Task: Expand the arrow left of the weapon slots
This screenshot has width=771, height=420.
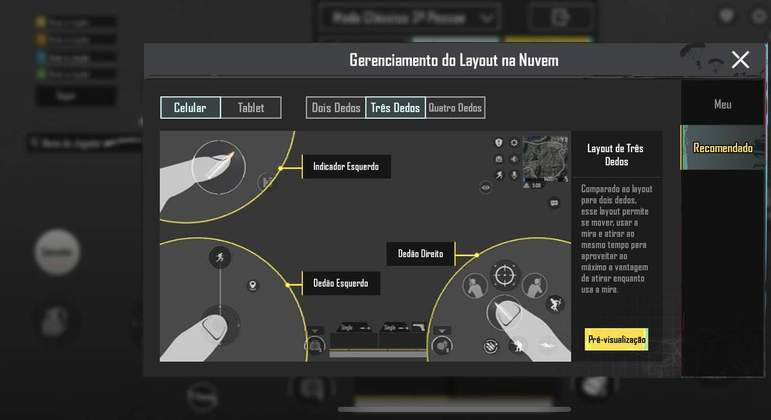Action: click(x=316, y=331)
